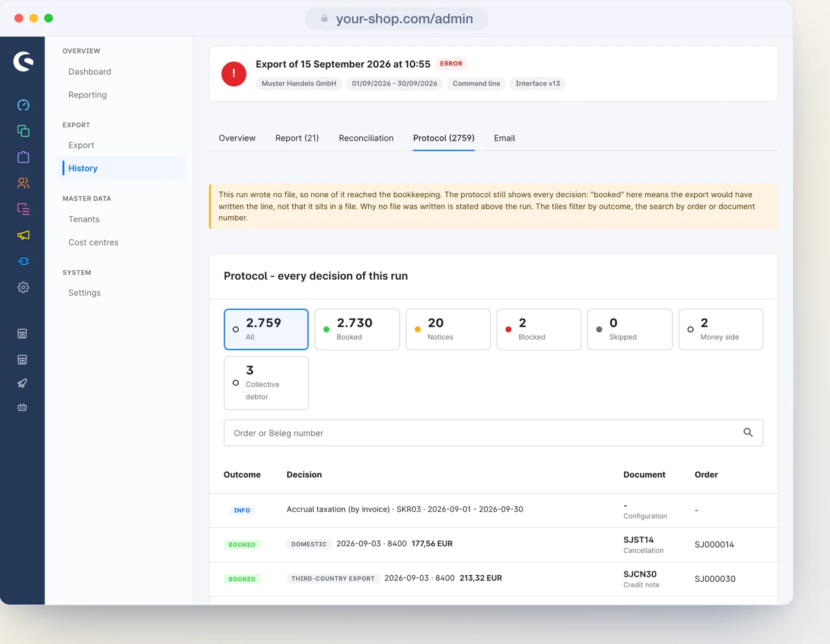Click the DOMESTIC tag
Viewport: 830px width, 644px height.
pyautogui.click(x=309, y=544)
